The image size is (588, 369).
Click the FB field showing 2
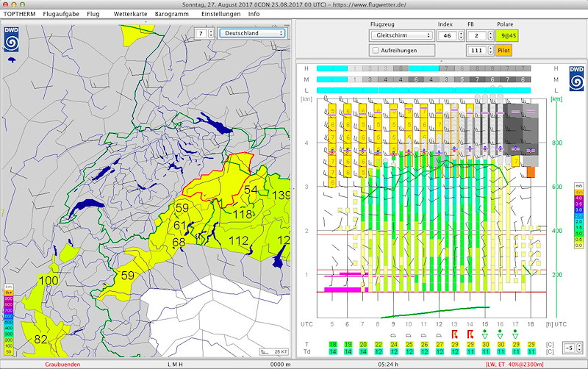(x=476, y=35)
